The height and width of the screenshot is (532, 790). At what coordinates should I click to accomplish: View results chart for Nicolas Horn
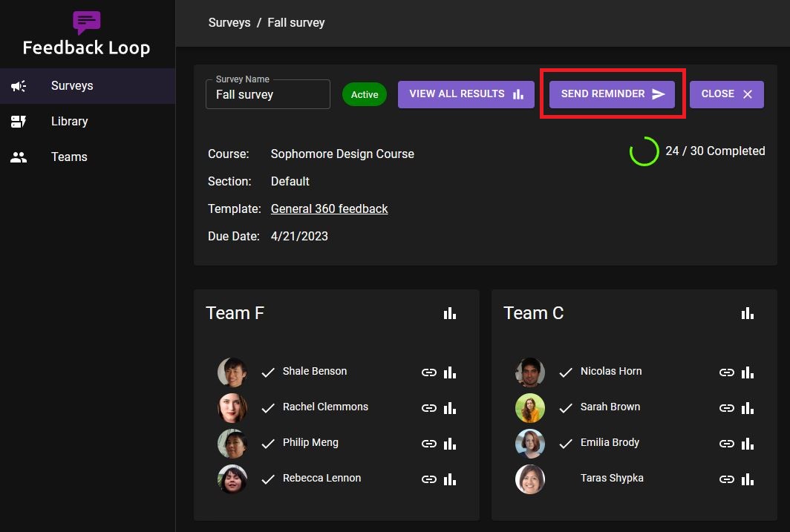(x=748, y=372)
